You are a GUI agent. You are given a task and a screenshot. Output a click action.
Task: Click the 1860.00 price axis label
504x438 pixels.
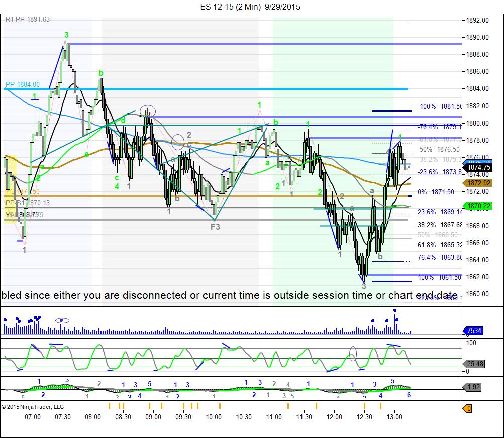click(477, 294)
